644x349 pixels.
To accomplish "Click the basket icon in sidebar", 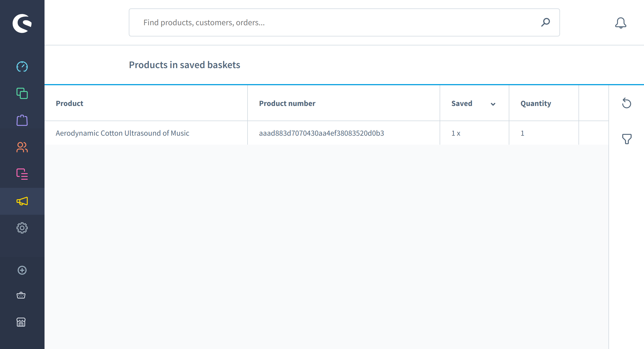I will pos(21,295).
